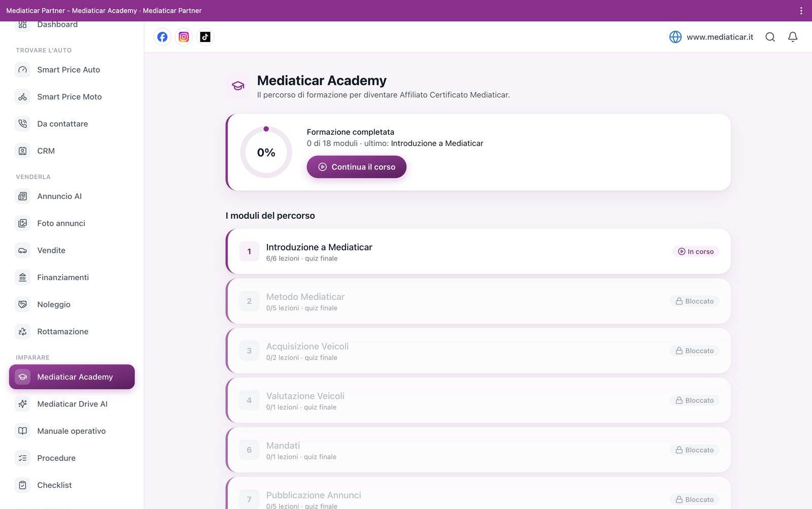Click the Annuncio AI newspaper icon
Viewport: 812px width, 509px height.
point(23,196)
